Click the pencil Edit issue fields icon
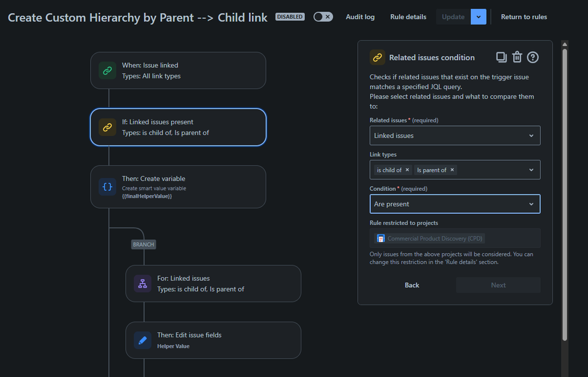 142,340
